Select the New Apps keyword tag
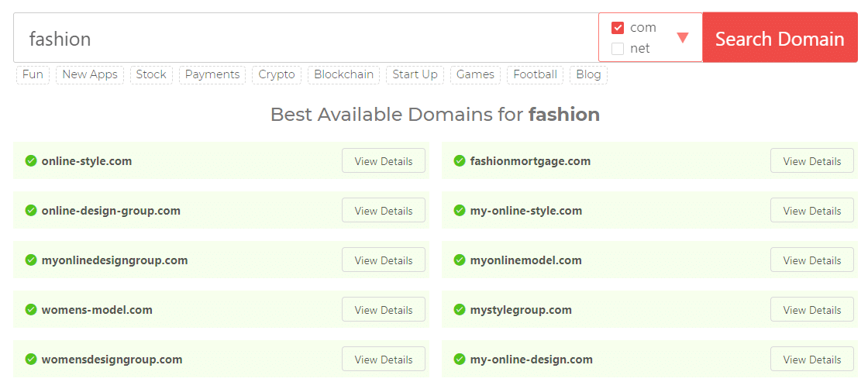 click(90, 74)
